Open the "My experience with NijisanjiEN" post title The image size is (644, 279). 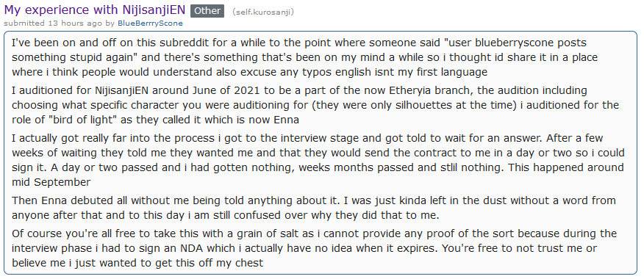(x=94, y=10)
